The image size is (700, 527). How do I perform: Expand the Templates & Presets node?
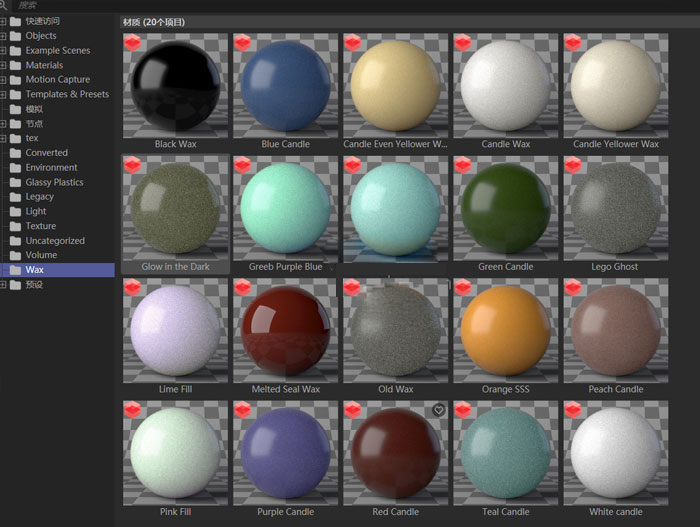(4, 94)
